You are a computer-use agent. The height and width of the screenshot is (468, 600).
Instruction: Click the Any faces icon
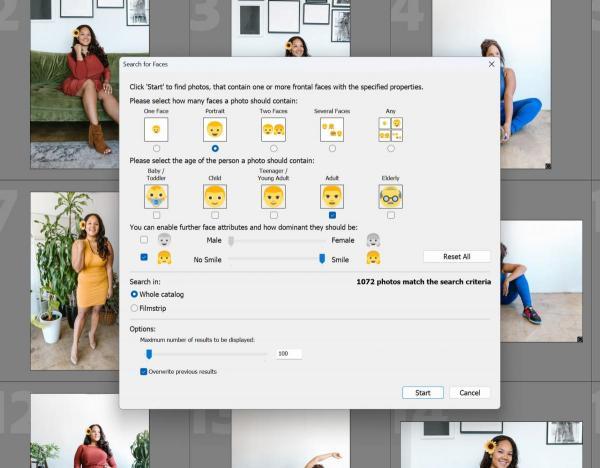[x=390, y=129]
